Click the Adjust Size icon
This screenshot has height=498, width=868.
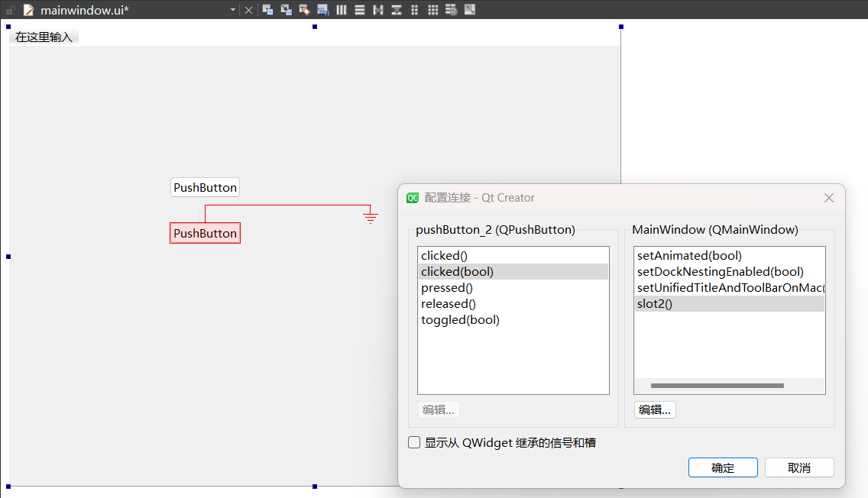pos(469,9)
